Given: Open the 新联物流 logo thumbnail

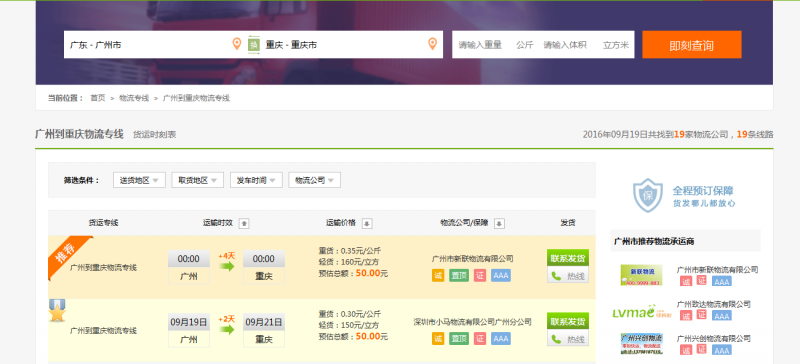Looking at the screenshot, I should (x=641, y=275).
